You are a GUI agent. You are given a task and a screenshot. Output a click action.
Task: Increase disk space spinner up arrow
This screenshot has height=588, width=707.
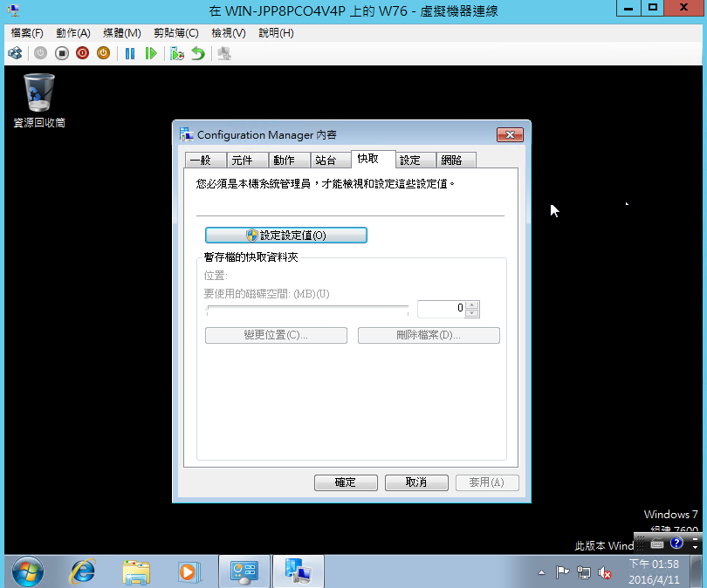(471, 305)
